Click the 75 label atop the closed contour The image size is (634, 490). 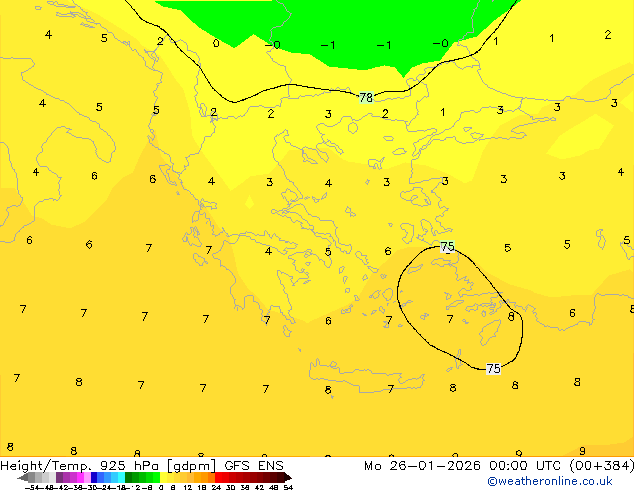pos(447,246)
